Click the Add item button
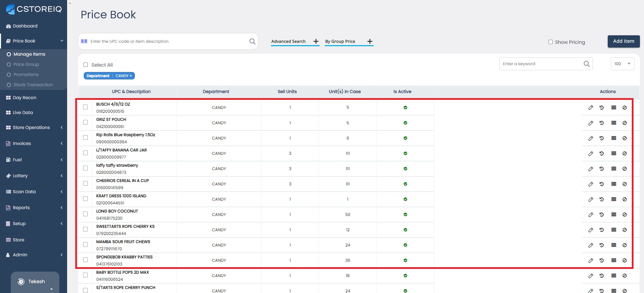This screenshot has width=644, height=293. coord(624,41)
